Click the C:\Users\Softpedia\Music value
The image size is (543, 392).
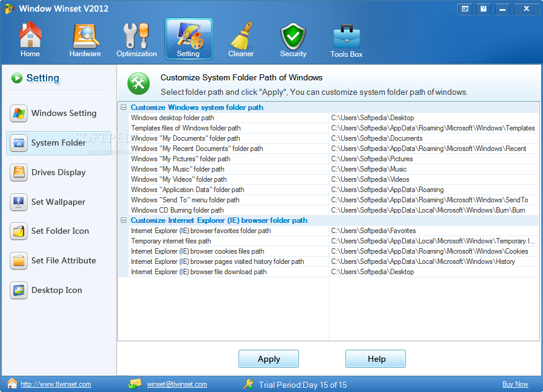(369, 169)
